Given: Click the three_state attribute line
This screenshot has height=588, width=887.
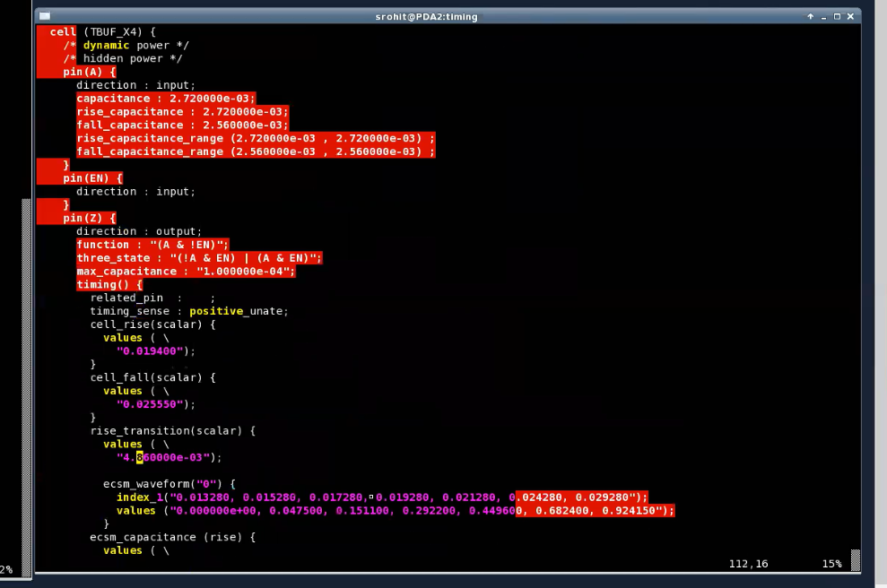Looking at the screenshot, I should click(198, 258).
